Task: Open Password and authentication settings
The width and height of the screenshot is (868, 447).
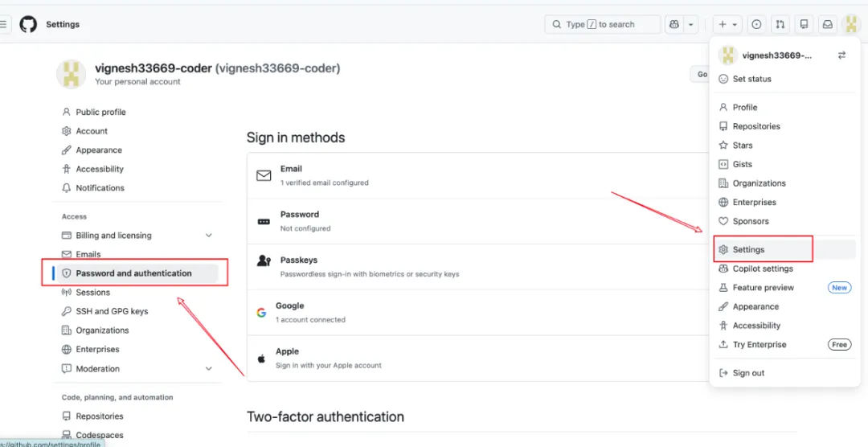Action: click(133, 273)
